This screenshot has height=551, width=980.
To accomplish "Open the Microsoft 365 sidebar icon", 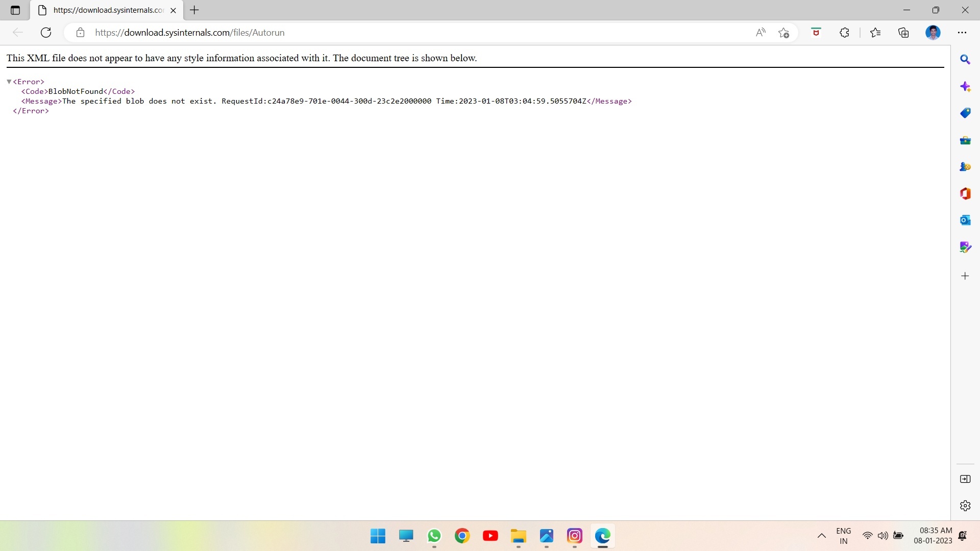I will tap(965, 193).
